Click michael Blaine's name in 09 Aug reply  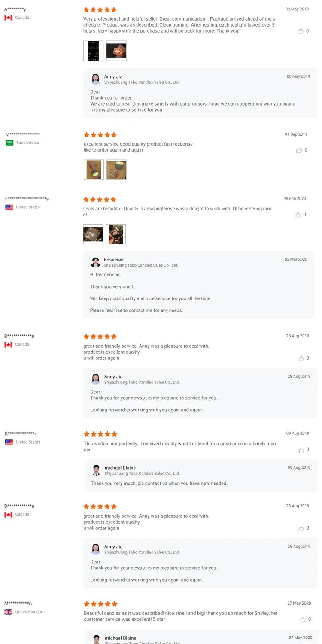click(120, 468)
